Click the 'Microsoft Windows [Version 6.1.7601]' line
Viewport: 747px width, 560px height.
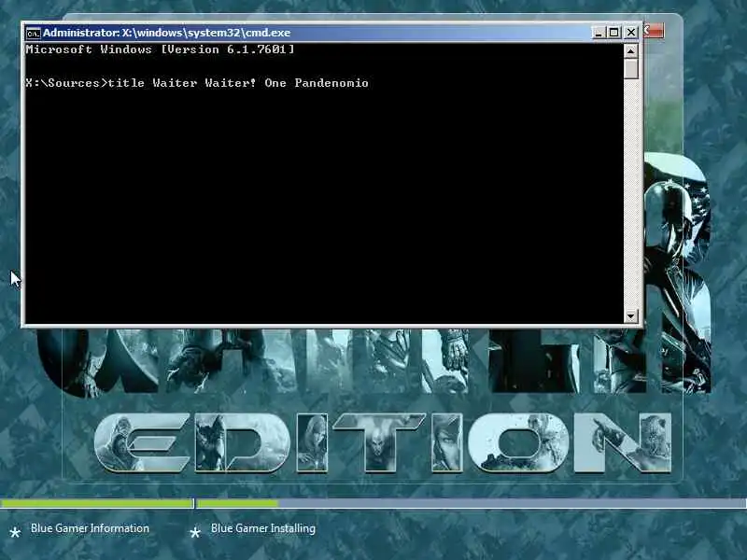160,49
